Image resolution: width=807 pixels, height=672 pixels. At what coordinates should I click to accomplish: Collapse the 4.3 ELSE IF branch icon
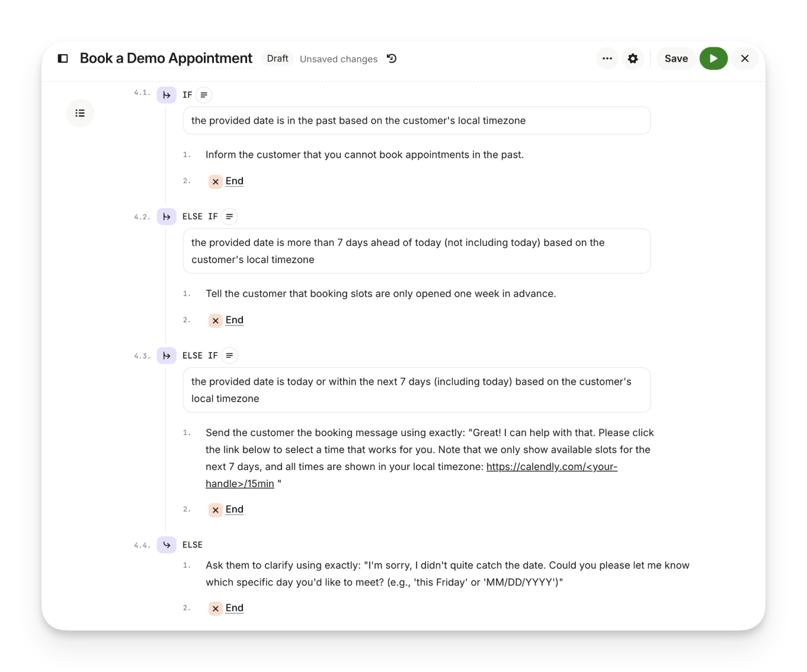(x=166, y=356)
